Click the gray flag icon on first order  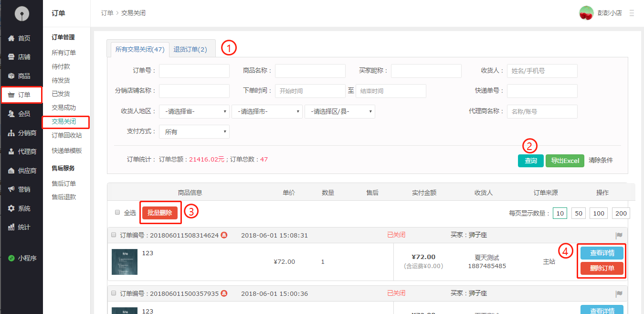(619, 235)
